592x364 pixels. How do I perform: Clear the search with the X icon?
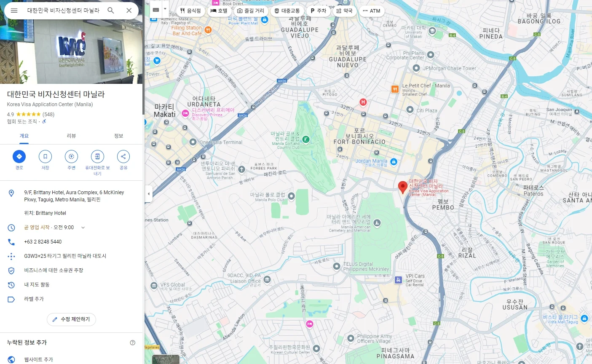(x=129, y=11)
